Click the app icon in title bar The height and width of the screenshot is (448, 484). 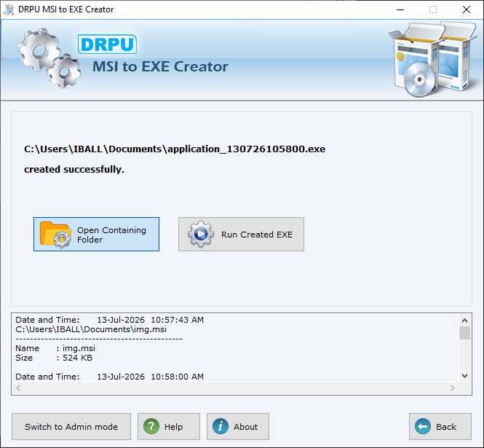coord(9,9)
